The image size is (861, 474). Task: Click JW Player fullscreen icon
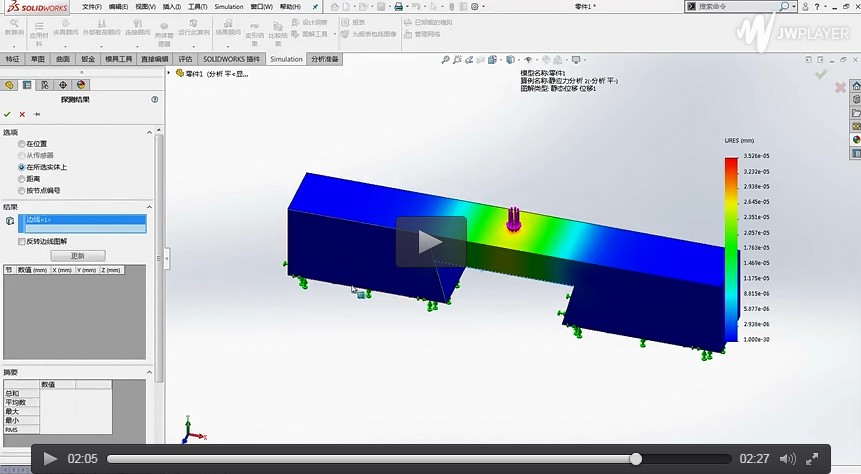812,459
